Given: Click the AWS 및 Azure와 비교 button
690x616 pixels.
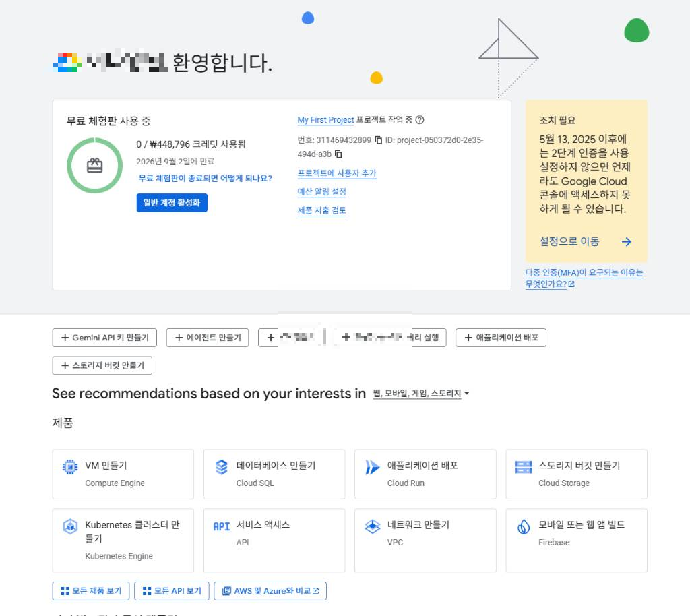Looking at the screenshot, I should tap(270, 591).
